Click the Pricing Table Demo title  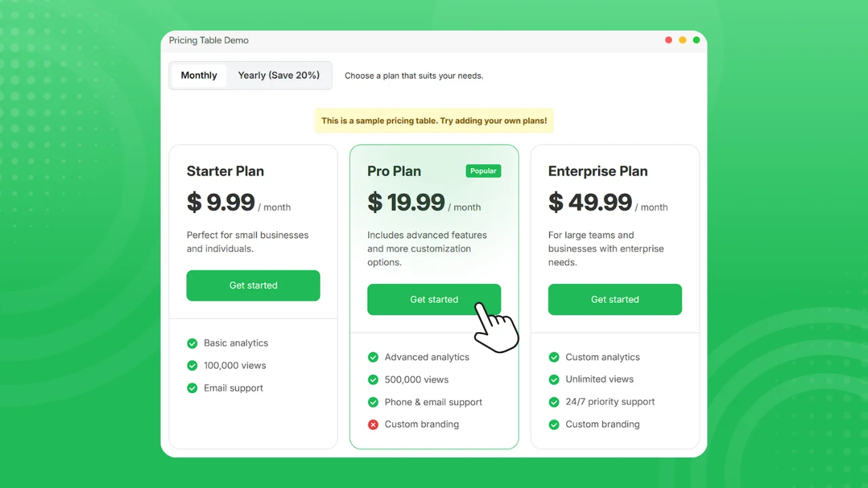tap(208, 40)
